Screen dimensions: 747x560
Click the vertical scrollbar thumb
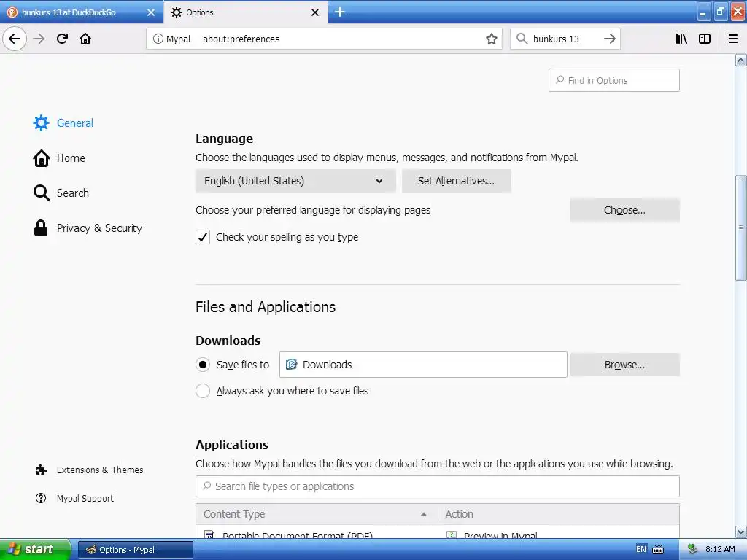741,228
